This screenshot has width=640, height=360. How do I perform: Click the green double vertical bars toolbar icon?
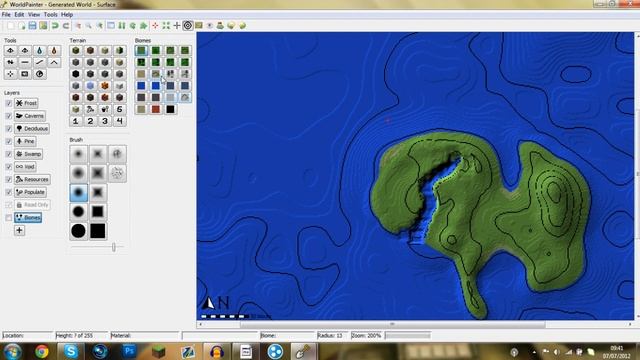click(122, 26)
